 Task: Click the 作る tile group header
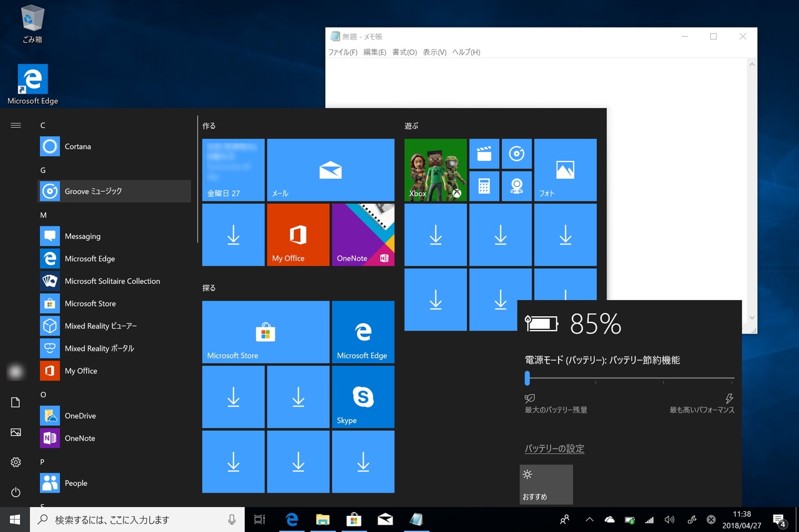click(x=209, y=125)
